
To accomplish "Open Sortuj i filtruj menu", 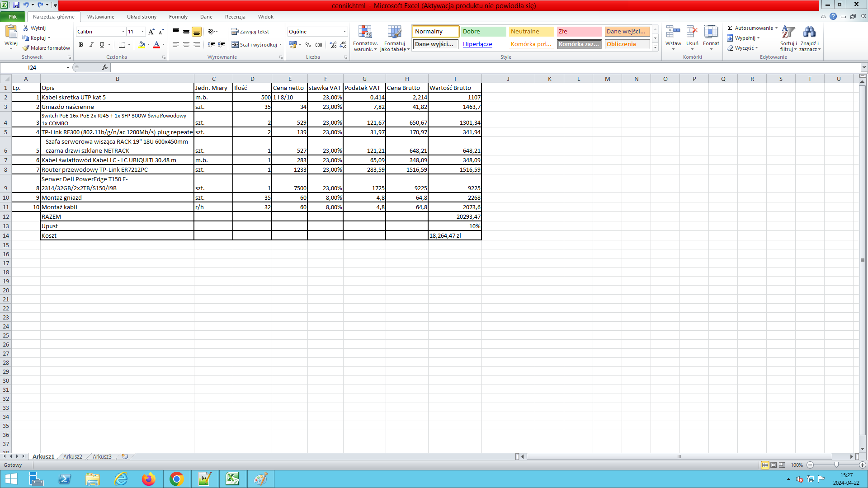I will tap(788, 38).
